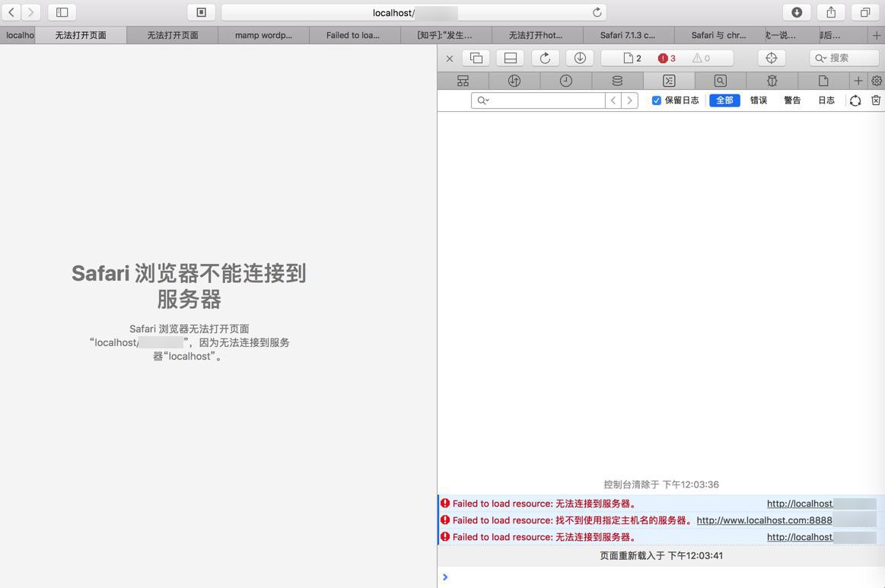The height and width of the screenshot is (588, 885).
Task: Click the Share button in toolbar
Action: click(x=831, y=12)
